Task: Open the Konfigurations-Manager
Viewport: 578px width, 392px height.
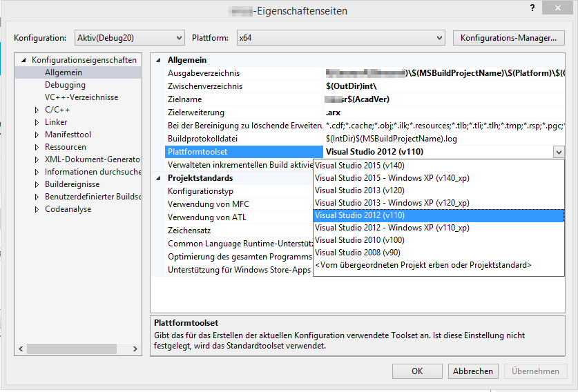Action: click(508, 38)
